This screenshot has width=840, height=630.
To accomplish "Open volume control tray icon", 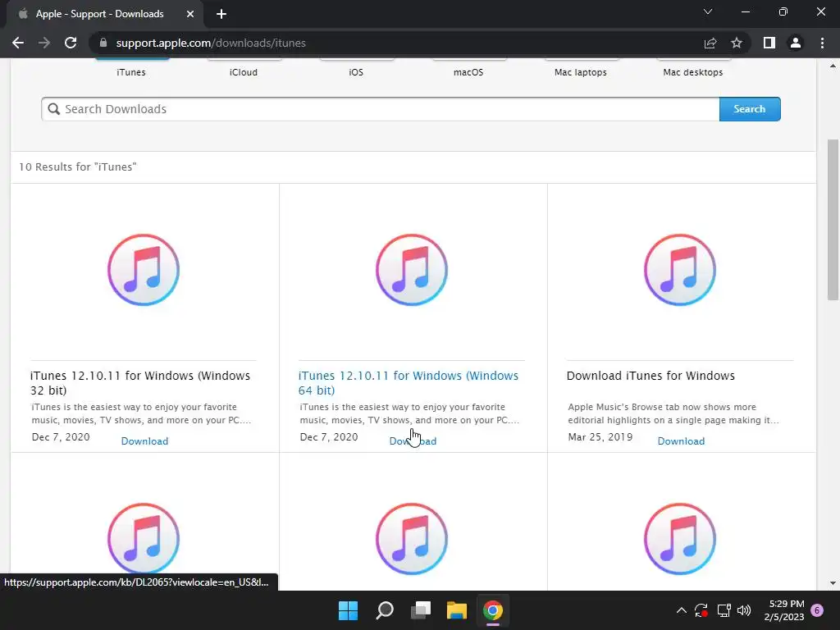I will [744, 610].
